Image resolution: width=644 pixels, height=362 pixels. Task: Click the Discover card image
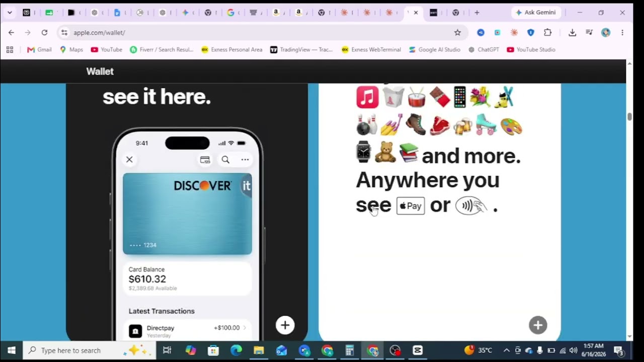pyautogui.click(x=187, y=214)
